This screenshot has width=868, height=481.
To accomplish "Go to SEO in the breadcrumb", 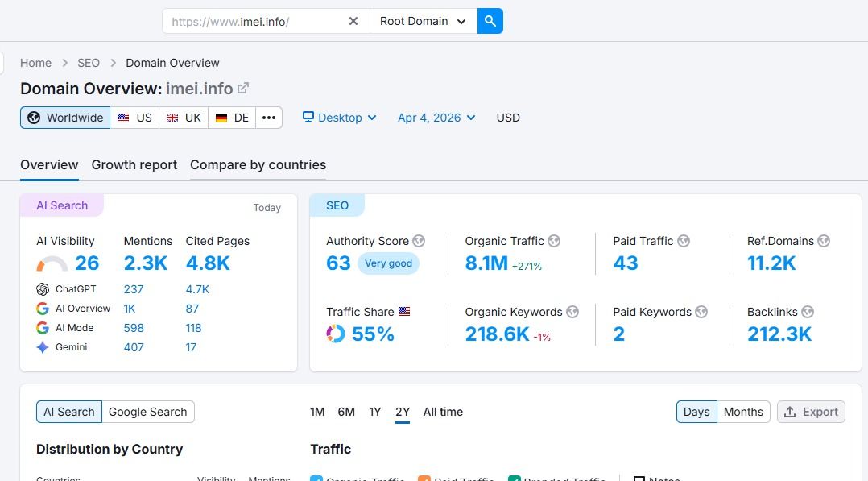I will click(x=89, y=63).
